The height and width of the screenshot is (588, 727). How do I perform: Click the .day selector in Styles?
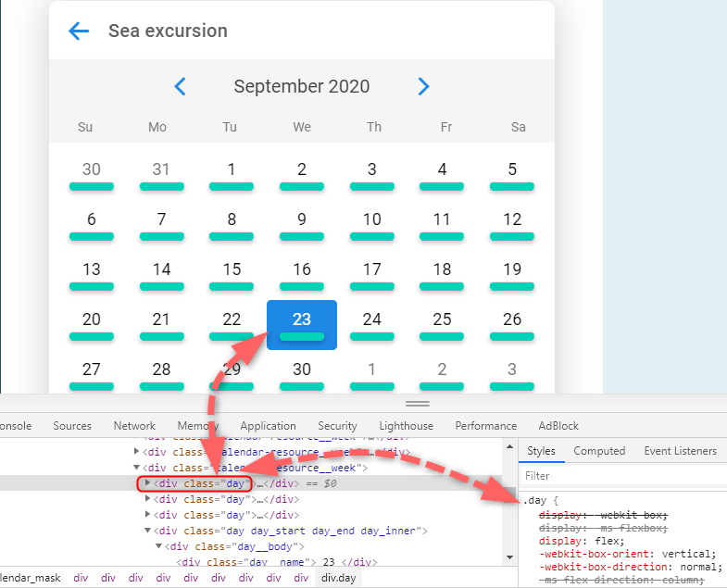tap(534, 500)
